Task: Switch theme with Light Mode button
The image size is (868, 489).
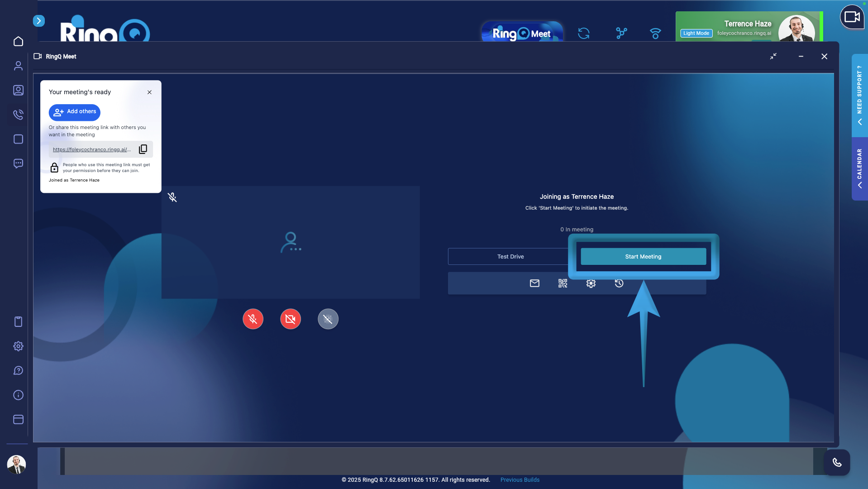Action: pos(696,34)
